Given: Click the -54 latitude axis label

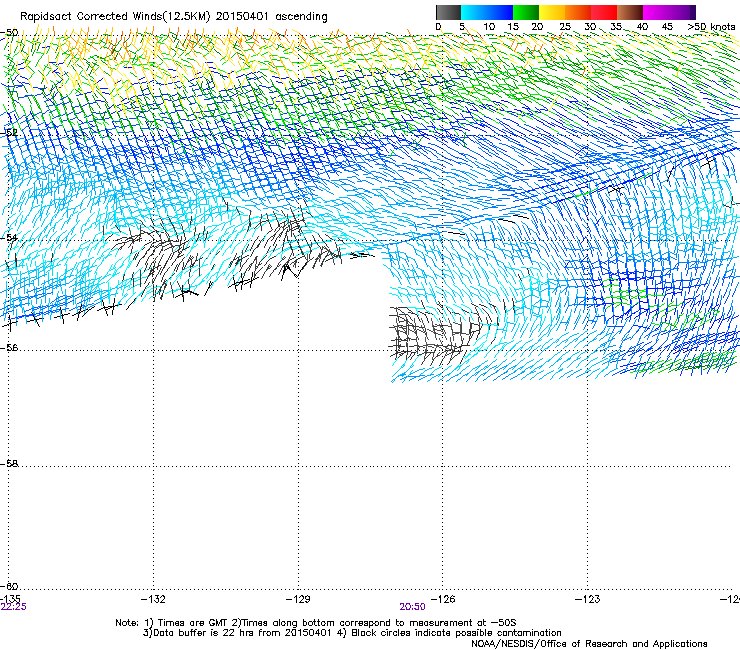Looking at the screenshot, I should (9, 237).
